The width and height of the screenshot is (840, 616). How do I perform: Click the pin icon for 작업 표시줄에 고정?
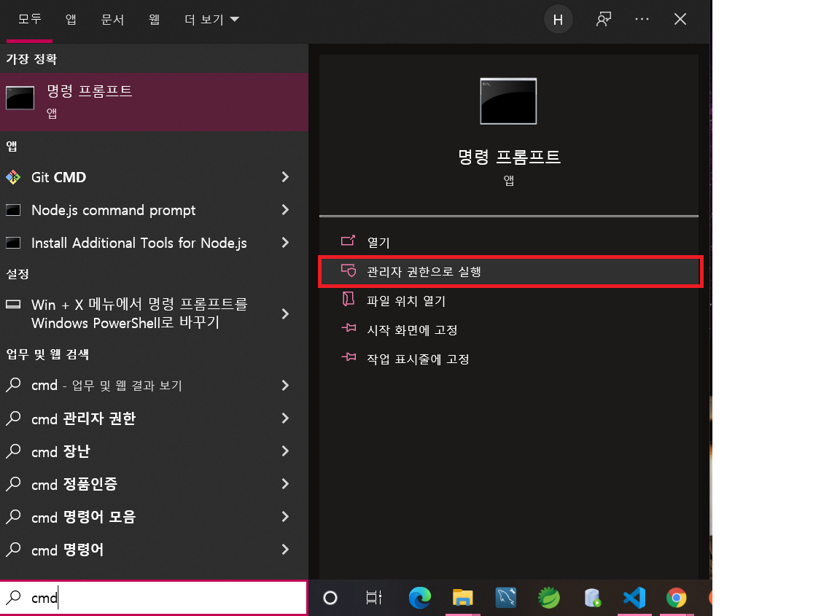(x=349, y=356)
